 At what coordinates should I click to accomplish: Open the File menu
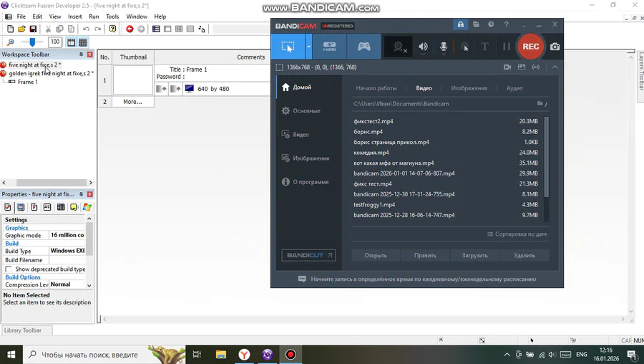[21, 16]
